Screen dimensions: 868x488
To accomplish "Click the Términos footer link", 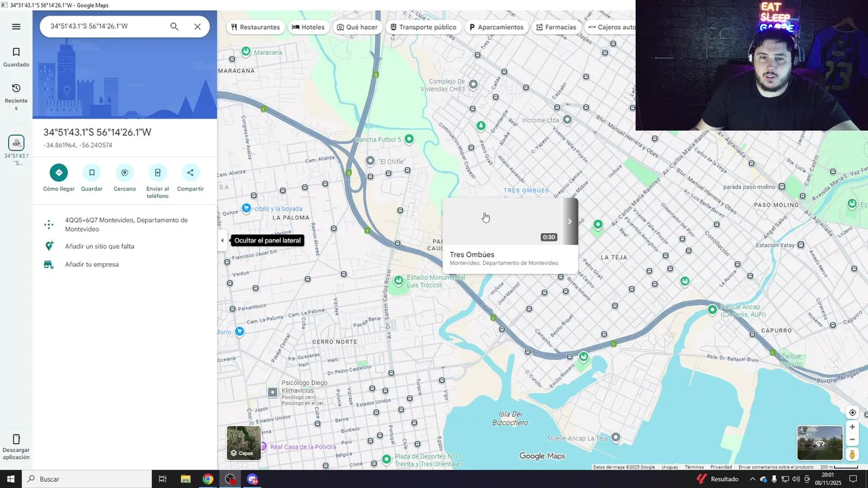I will click(694, 467).
